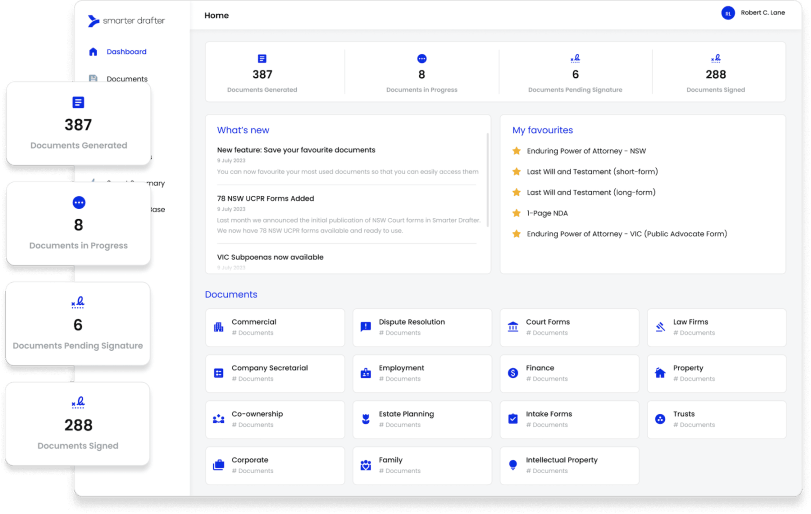Toggle star on 1-Page NDA favourite
The height and width of the screenshot is (514, 811).
pos(516,213)
